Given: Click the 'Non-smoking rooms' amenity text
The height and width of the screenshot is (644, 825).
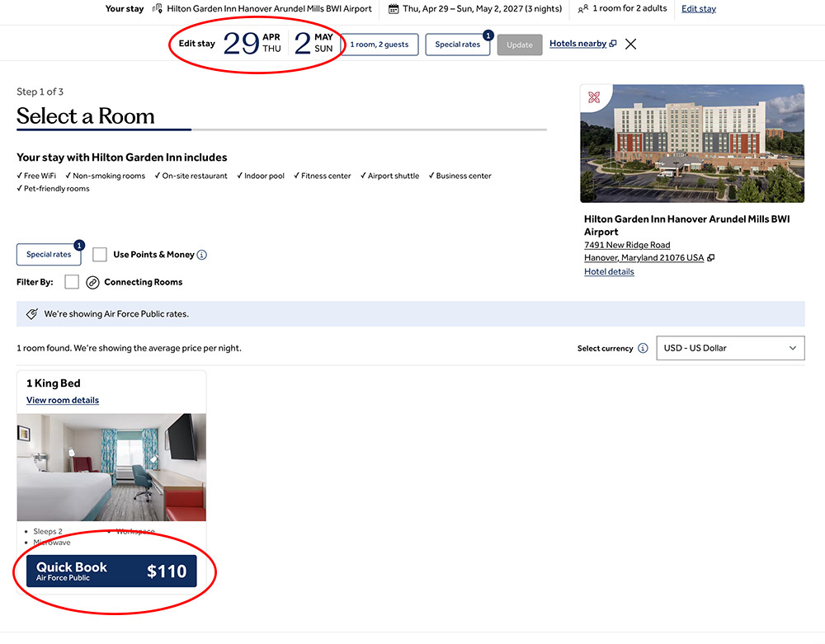Looking at the screenshot, I should (x=109, y=176).
